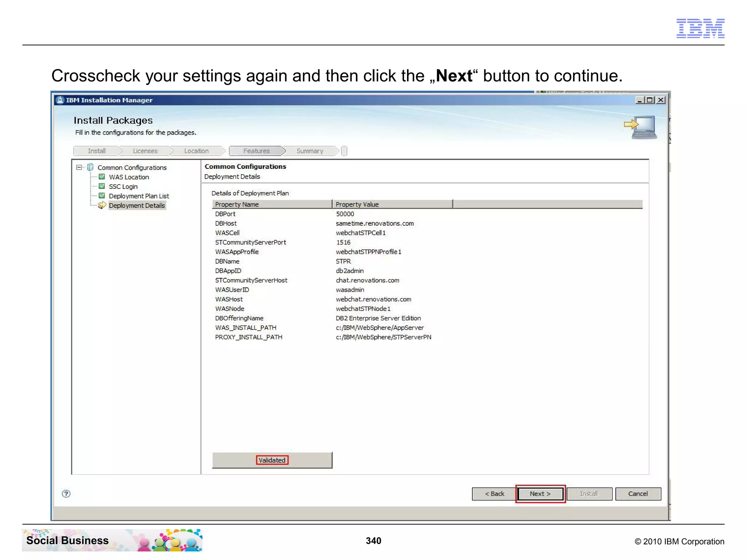Go to the Features wizard step
Image resolution: width=747 pixels, height=560 pixels.
(x=257, y=151)
